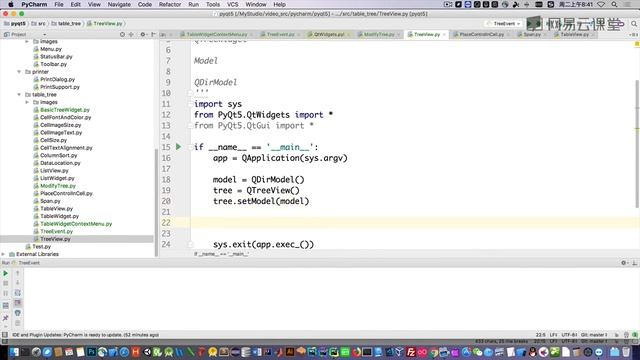Viewport: 640px width, 360px height.
Task: Select PrintDialog.py in project tree
Action: tap(57, 79)
